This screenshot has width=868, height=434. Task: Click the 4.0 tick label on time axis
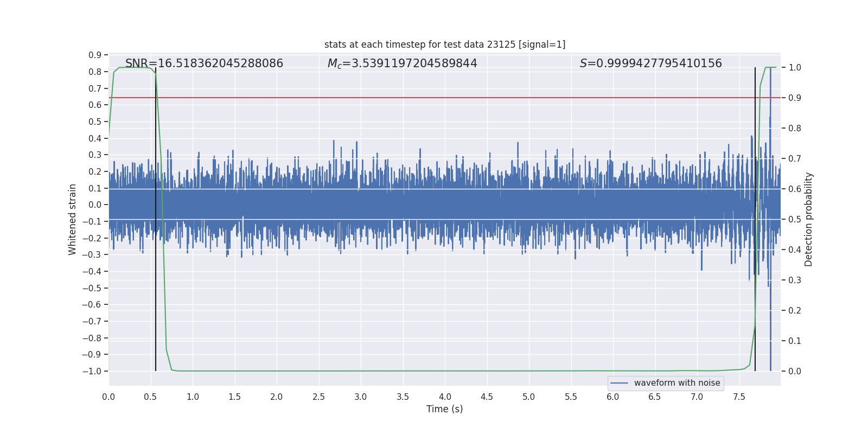tap(445, 397)
